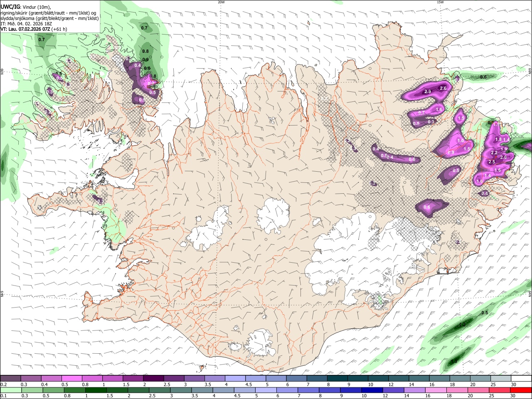Pick the pale grey swatch starting at 25, upper row
Viewport: 532px width, 399px height.
501,379
